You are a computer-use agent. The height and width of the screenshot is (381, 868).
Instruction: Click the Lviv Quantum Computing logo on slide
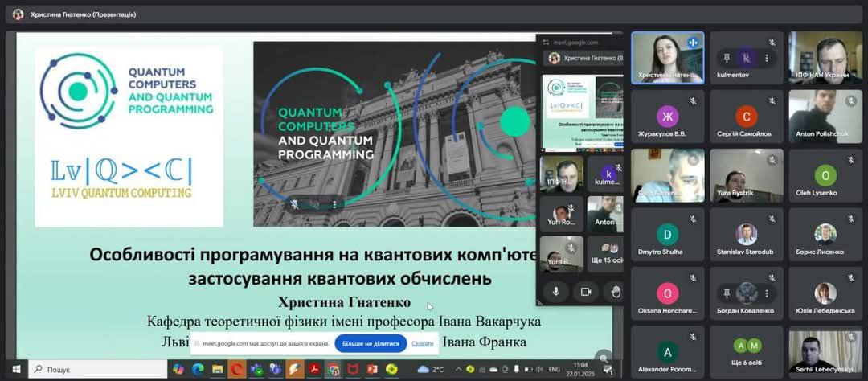pos(121,178)
